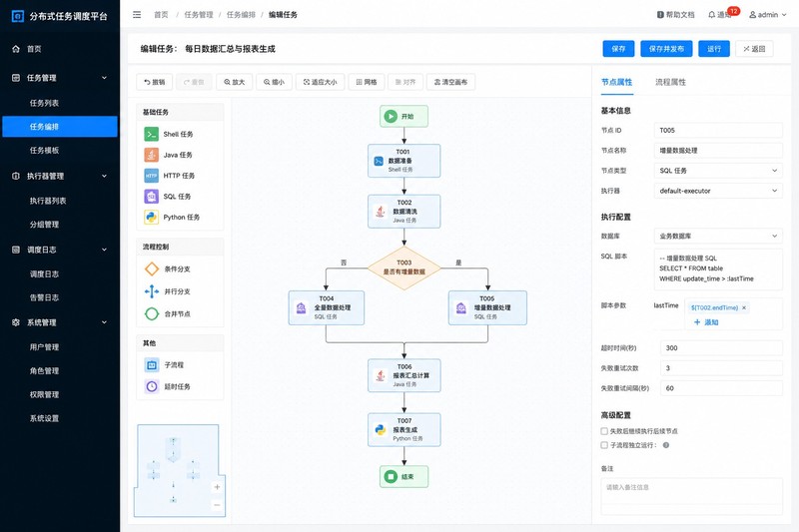799x532 pixels.
Task: Click the 节点名称 input field
Action: [x=717, y=150]
